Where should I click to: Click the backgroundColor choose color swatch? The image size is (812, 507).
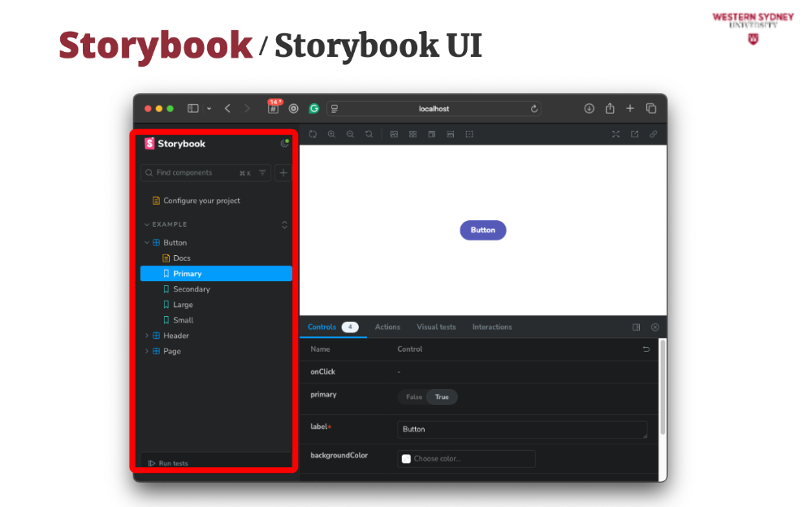click(406, 459)
